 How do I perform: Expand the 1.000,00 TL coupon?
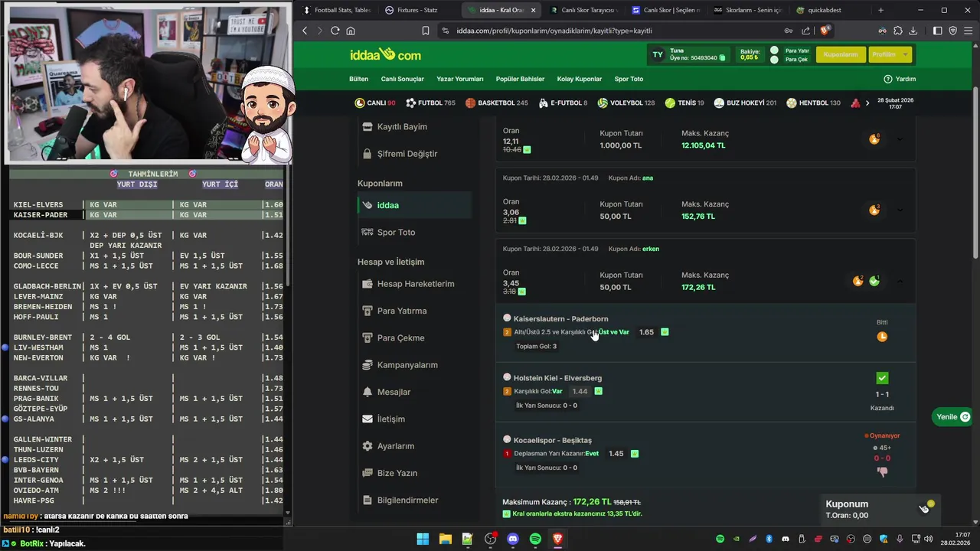coord(900,139)
